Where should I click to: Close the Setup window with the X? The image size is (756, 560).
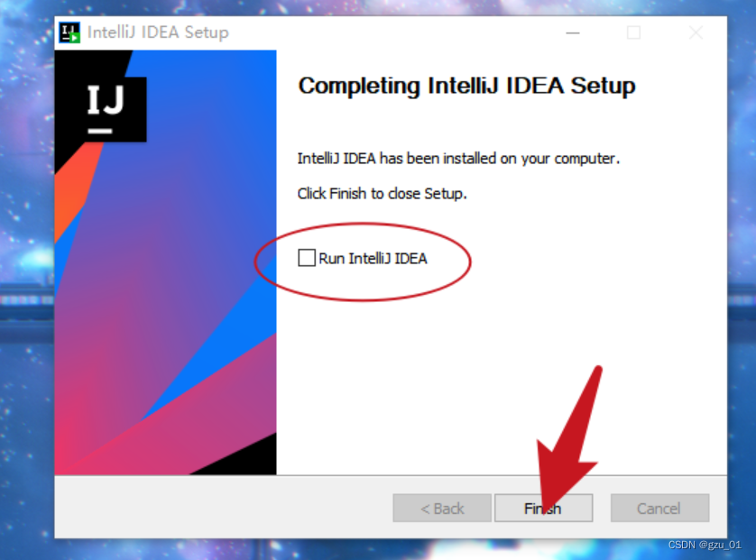tap(696, 32)
